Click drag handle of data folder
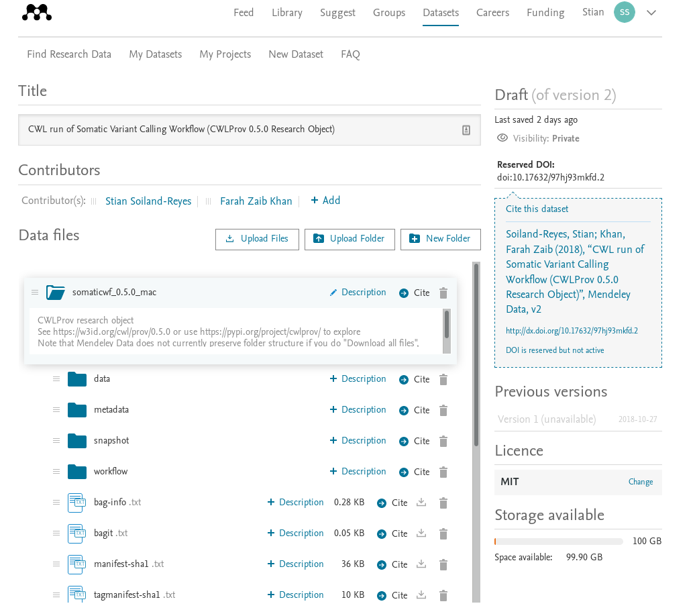The image size is (695, 616). [x=56, y=379]
